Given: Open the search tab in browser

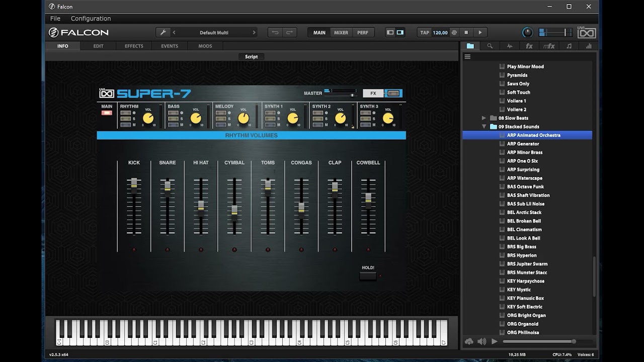Looking at the screenshot, I should coord(490,46).
